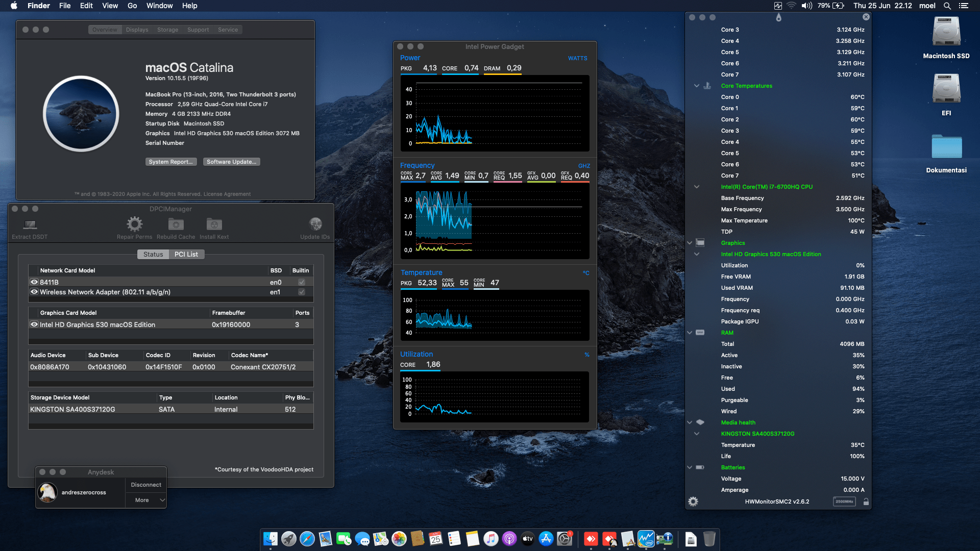Viewport: 980px width, 551px height.
Task: Click the Graphics card group icon
Action: pyautogui.click(x=700, y=243)
